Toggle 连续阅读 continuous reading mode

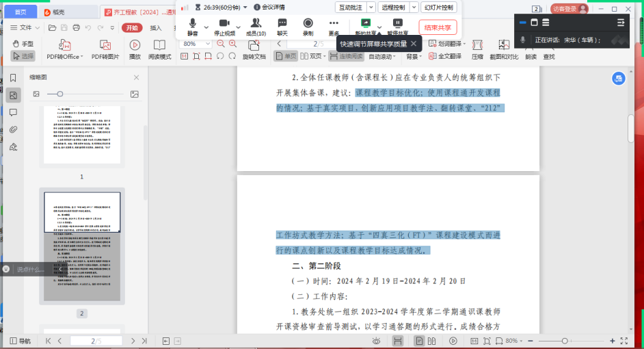tap(346, 56)
